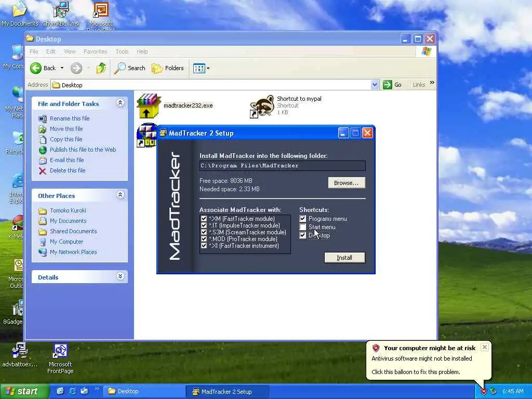Open the View menu
This screenshot has height=399, width=532.
coord(70,51)
